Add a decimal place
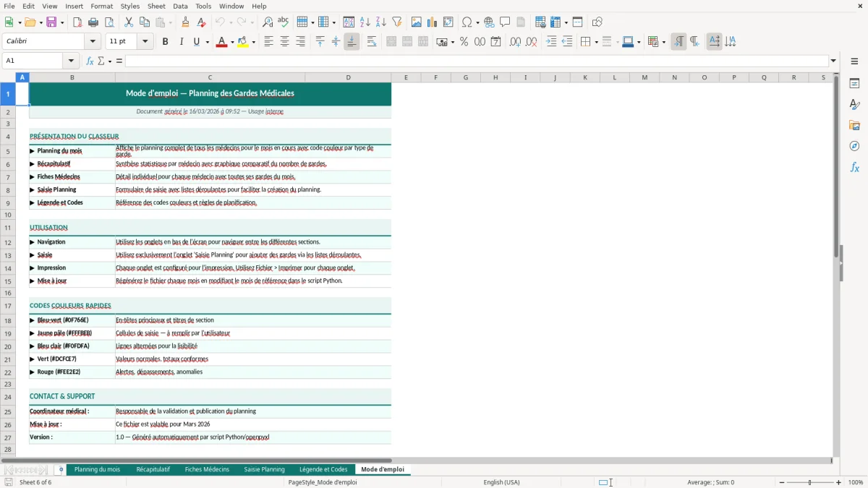Screen dimensions: 868x488 tap(515, 42)
